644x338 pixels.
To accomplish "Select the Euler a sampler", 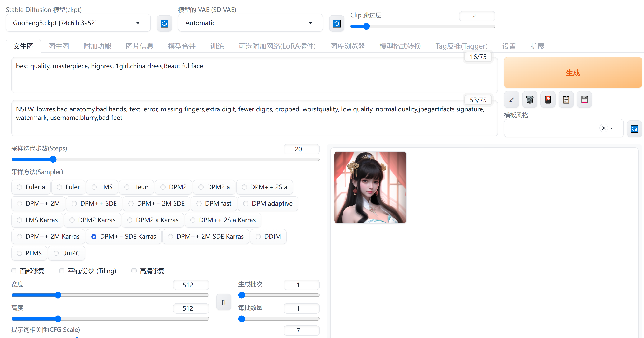I will click(x=20, y=187).
